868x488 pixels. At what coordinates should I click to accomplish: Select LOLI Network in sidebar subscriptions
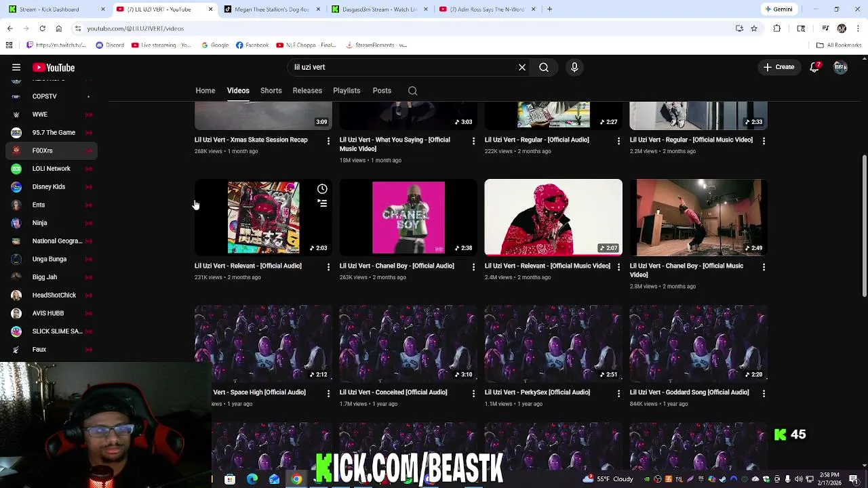(52, 169)
